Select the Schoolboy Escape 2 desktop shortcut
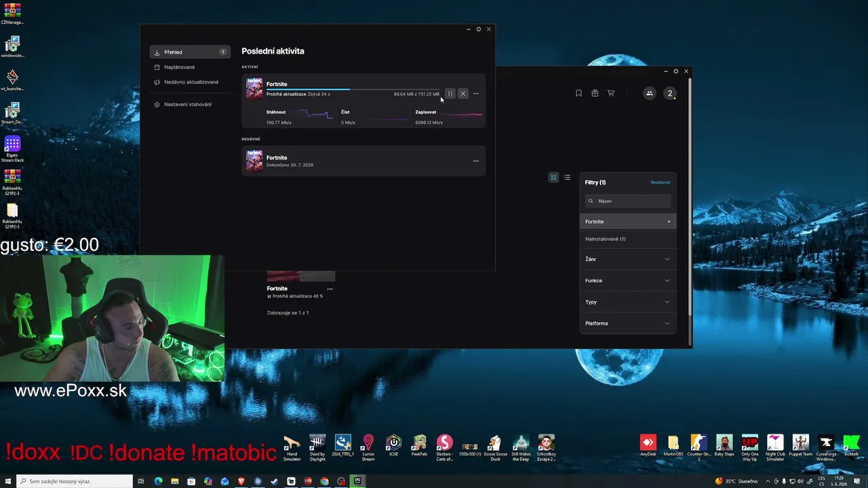 [547, 448]
